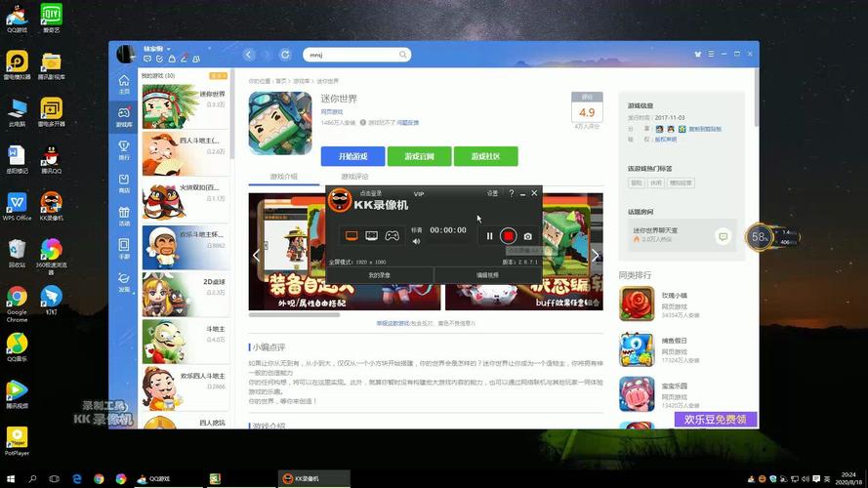Open the KK recorder help question mark
This screenshot has height=488, width=868.
coord(511,193)
